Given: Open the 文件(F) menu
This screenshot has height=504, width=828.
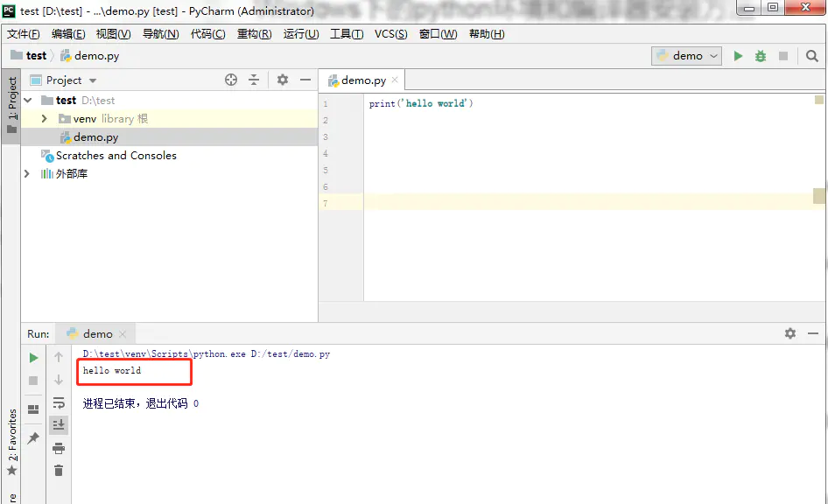Looking at the screenshot, I should click(24, 34).
